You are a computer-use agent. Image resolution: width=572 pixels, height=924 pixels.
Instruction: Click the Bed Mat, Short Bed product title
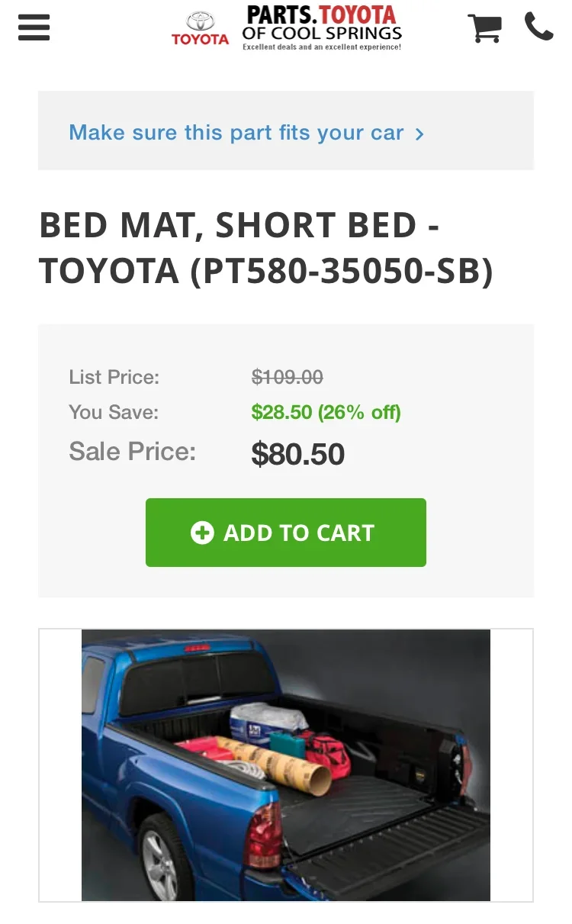point(238,226)
